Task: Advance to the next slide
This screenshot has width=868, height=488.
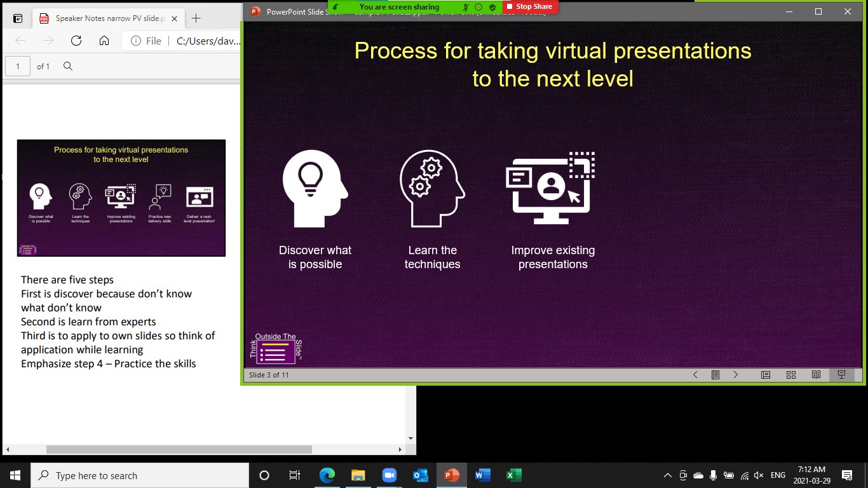Action: (x=735, y=375)
